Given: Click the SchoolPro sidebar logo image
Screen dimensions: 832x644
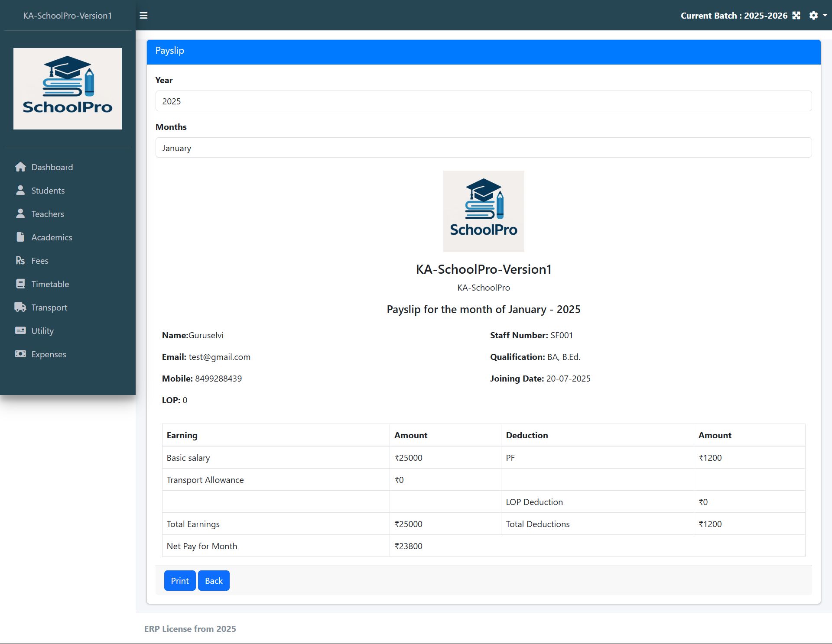Looking at the screenshot, I should coord(68,89).
